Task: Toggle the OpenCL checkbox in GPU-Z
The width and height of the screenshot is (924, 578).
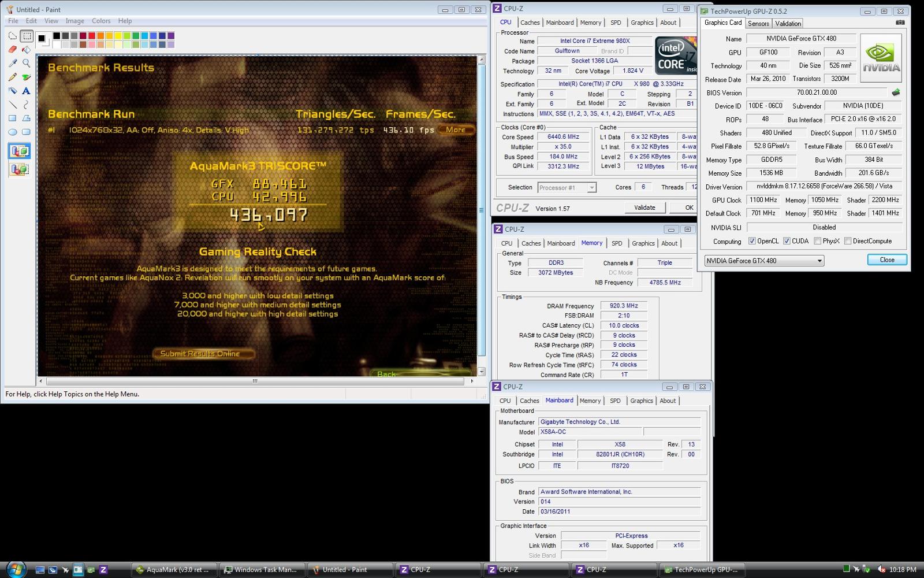Action: 752,241
